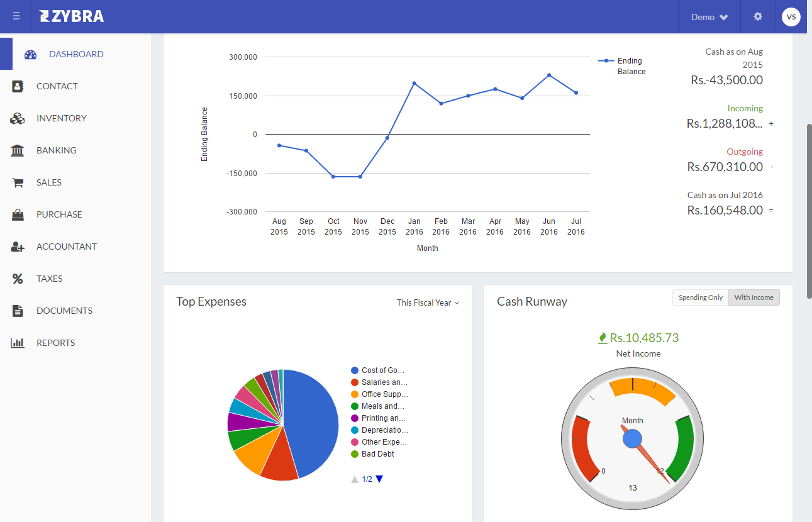Click the green gauge arc segment
812x522 pixels.
[x=681, y=448]
